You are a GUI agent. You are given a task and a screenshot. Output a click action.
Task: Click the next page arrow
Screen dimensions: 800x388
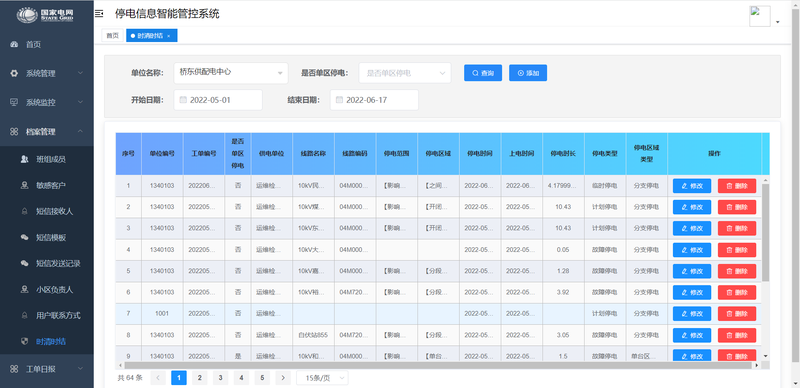click(x=283, y=378)
